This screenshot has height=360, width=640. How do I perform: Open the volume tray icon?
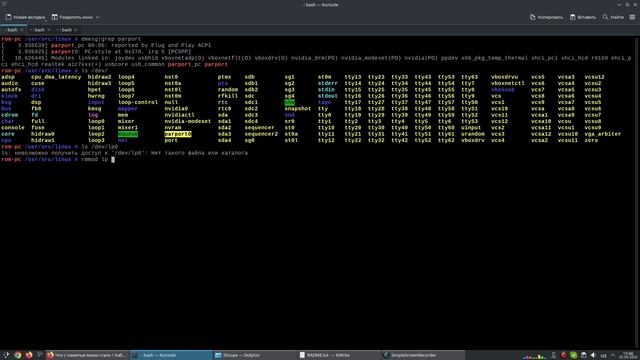click(593, 356)
